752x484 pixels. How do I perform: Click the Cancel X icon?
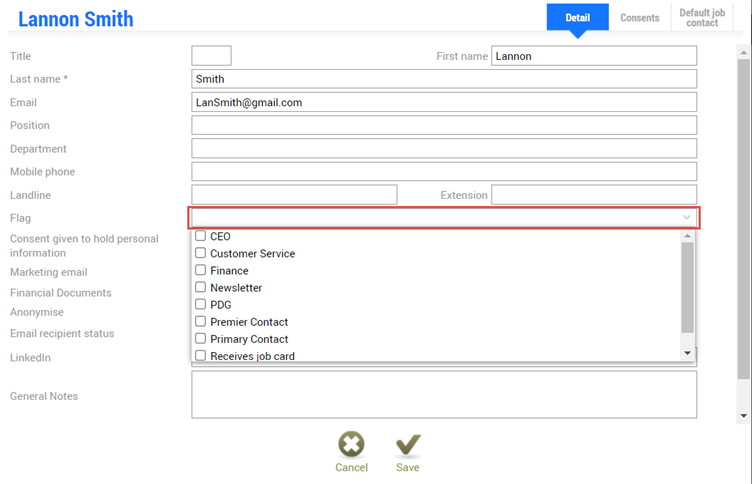(351, 445)
